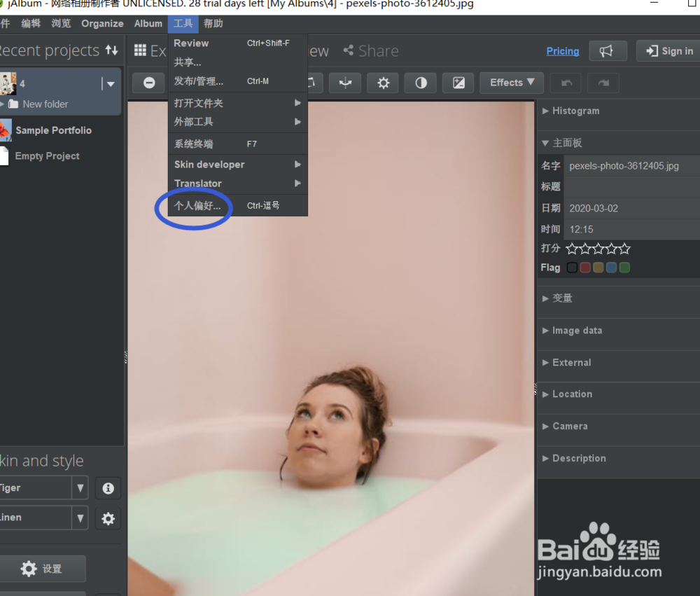This screenshot has width=700, height=596.
Task: Click the 标题 title input field
Action: 632,187
